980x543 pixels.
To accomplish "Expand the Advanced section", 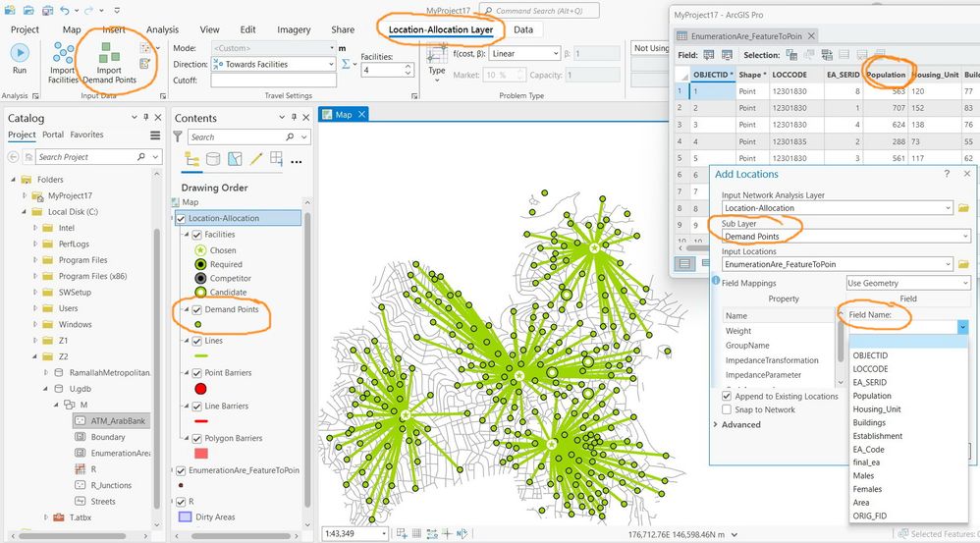I will point(716,424).
